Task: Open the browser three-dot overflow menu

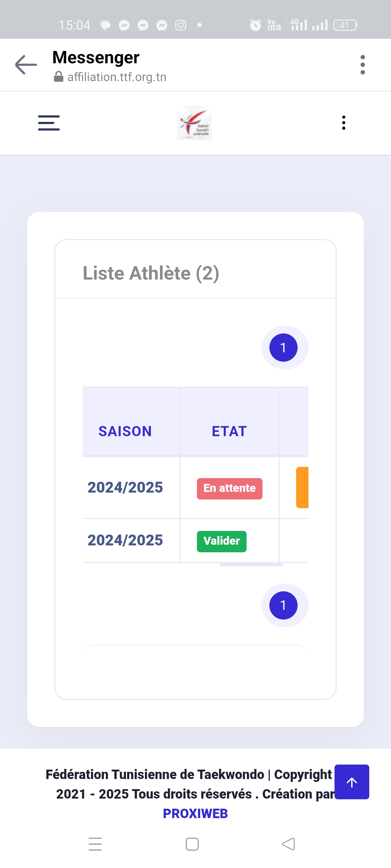Action: [362, 65]
